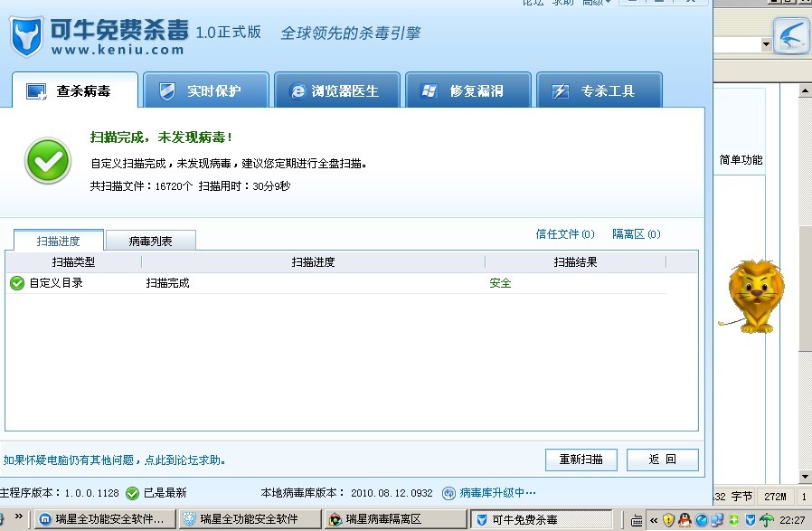812x531 pixels.
Task: Click the blue round tray icon
Action: click(x=701, y=519)
